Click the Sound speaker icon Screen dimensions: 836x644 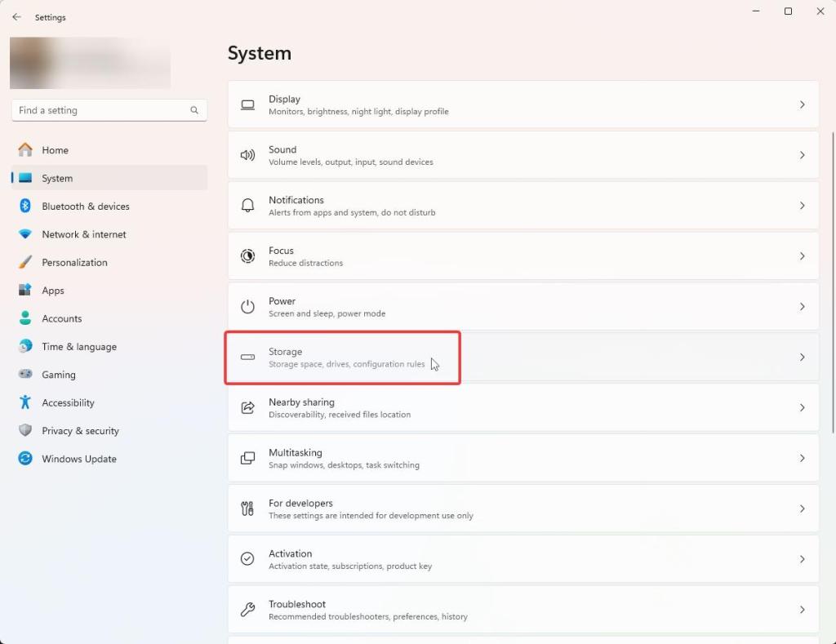pyautogui.click(x=247, y=155)
